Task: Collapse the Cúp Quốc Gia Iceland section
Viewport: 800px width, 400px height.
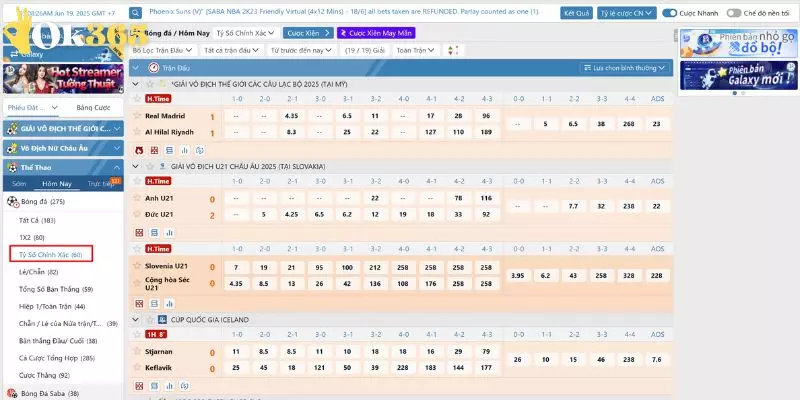Action: [x=136, y=320]
